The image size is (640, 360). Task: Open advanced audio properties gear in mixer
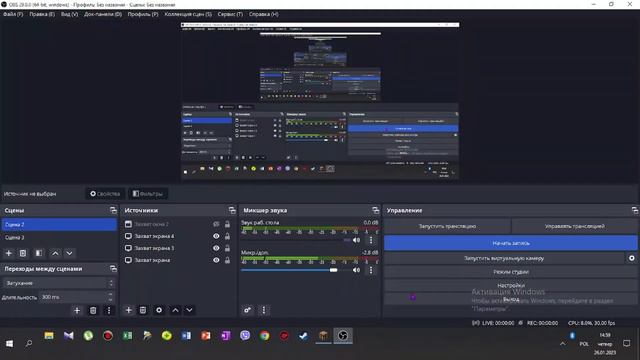pos(247,310)
